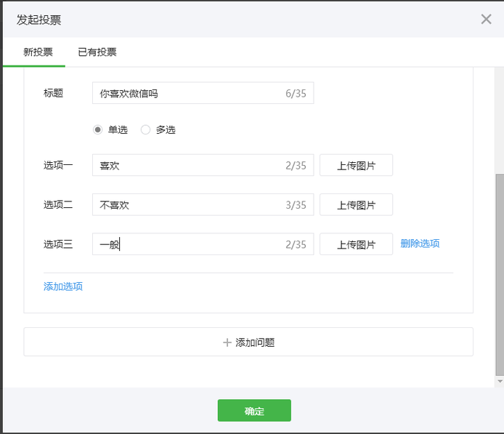
Task: Click the 选项三 input containing 一般
Action: click(x=190, y=244)
